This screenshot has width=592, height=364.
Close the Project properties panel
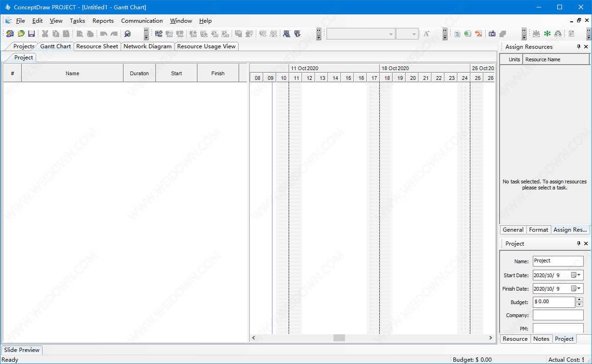[x=586, y=243]
